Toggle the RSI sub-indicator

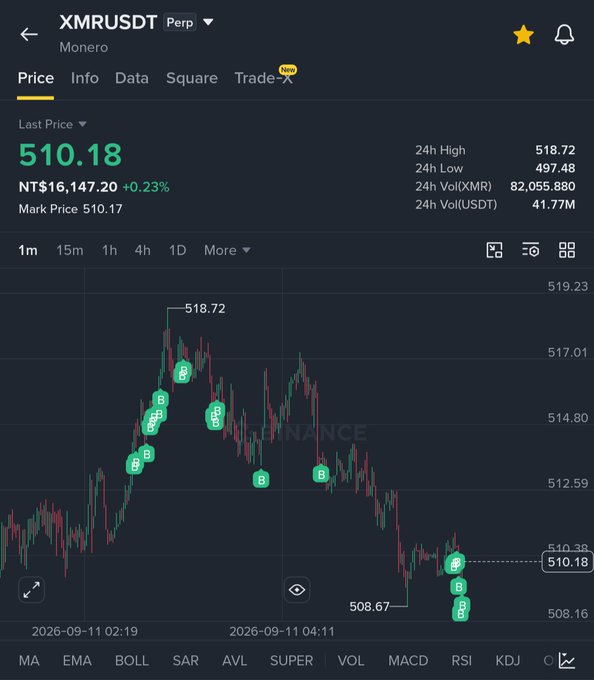tap(461, 660)
